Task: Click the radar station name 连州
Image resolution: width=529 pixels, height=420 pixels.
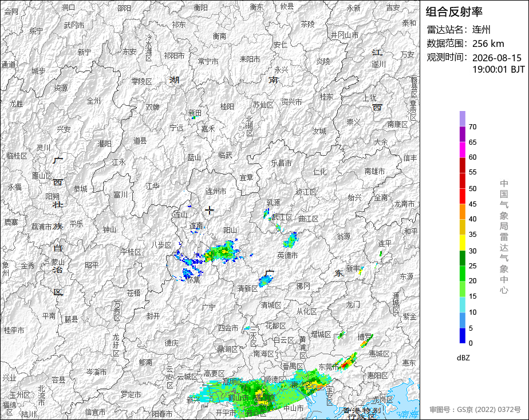Action: click(481, 30)
